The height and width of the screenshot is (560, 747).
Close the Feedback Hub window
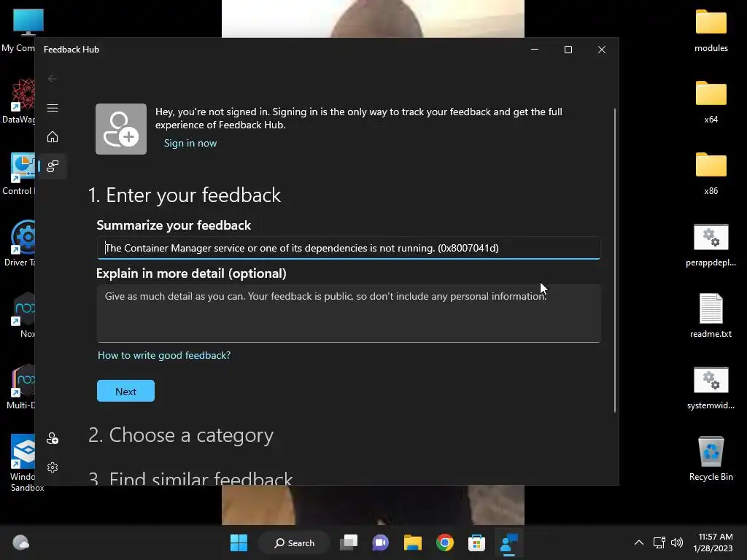coord(602,50)
